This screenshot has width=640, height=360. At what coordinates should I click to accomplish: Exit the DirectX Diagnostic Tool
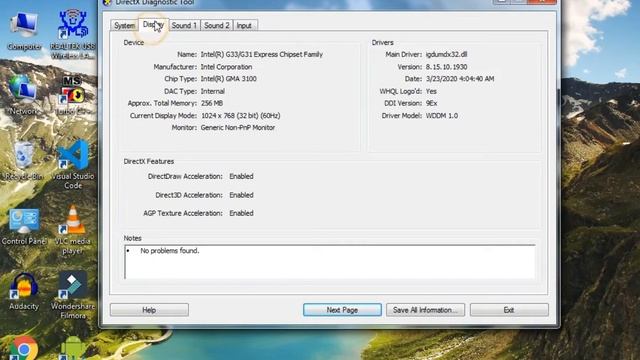tap(509, 310)
